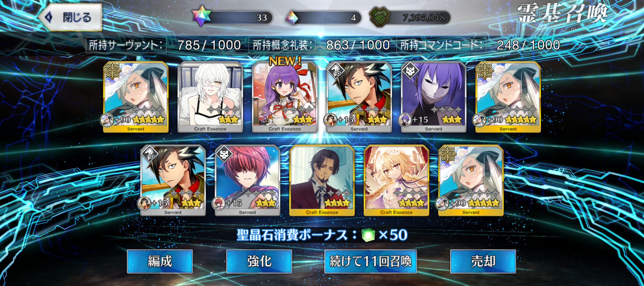Screen dimensions: 644x286
Task: Click the green handshake friend point icon
Action: click(x=380, y=17)
